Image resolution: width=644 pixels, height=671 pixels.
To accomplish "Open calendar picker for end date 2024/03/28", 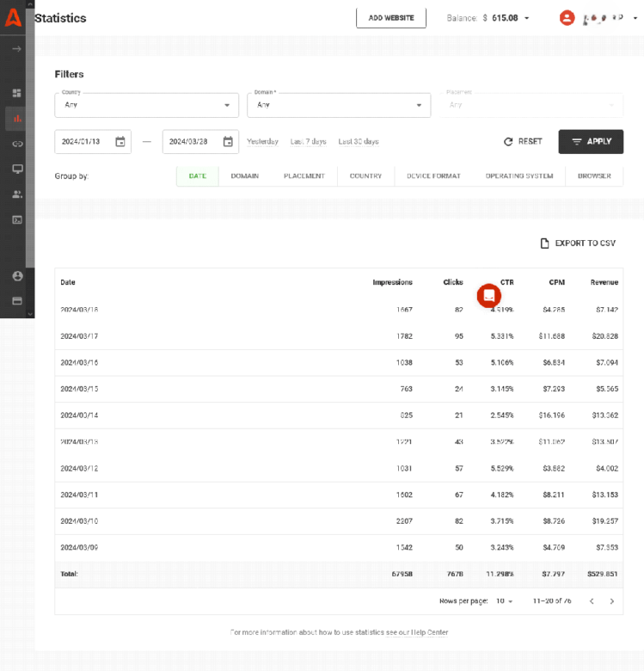I will point(228,142).
